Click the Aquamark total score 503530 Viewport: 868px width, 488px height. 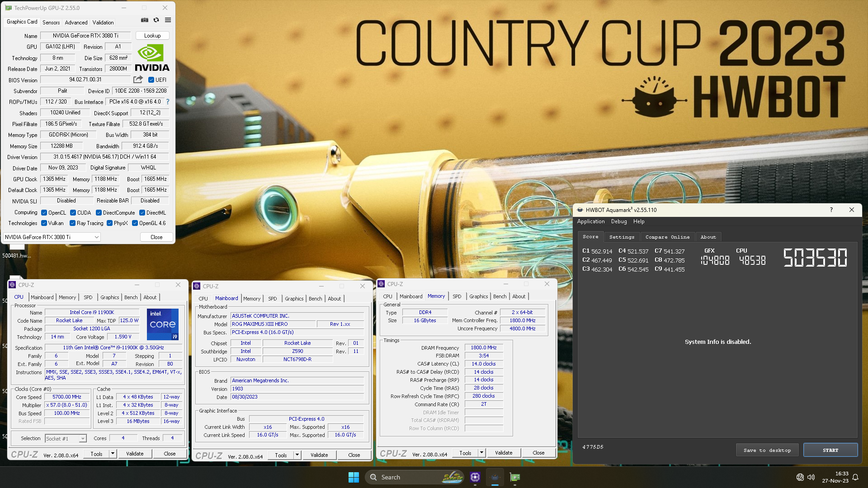click(815, 258)
